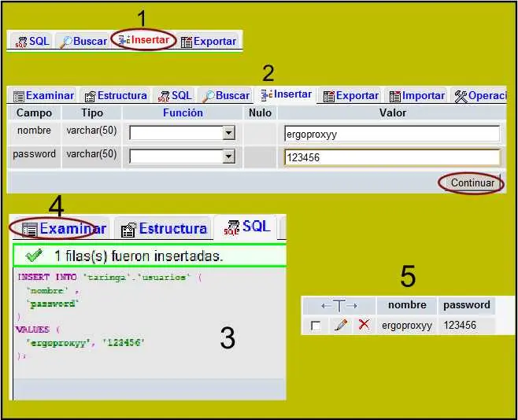Click the SQL icon in the four-tab strip
This screenshot has width=518, height=420.
coord(20,42)
